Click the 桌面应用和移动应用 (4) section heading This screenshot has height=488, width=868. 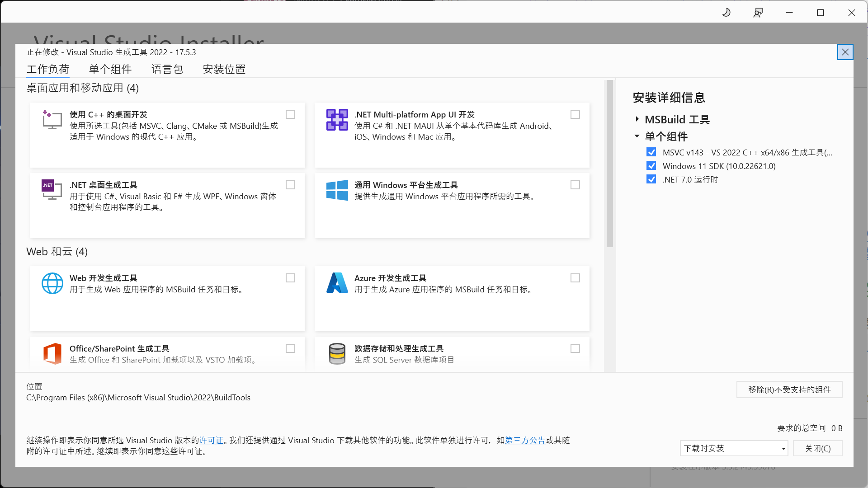pos(83,88)
